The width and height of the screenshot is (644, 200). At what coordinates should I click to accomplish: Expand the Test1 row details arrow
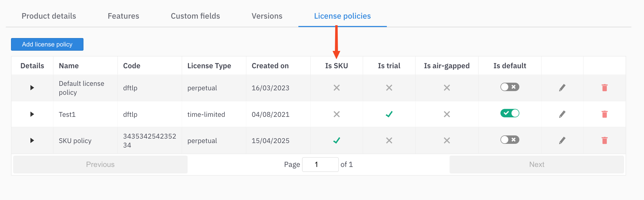[32, 114]
